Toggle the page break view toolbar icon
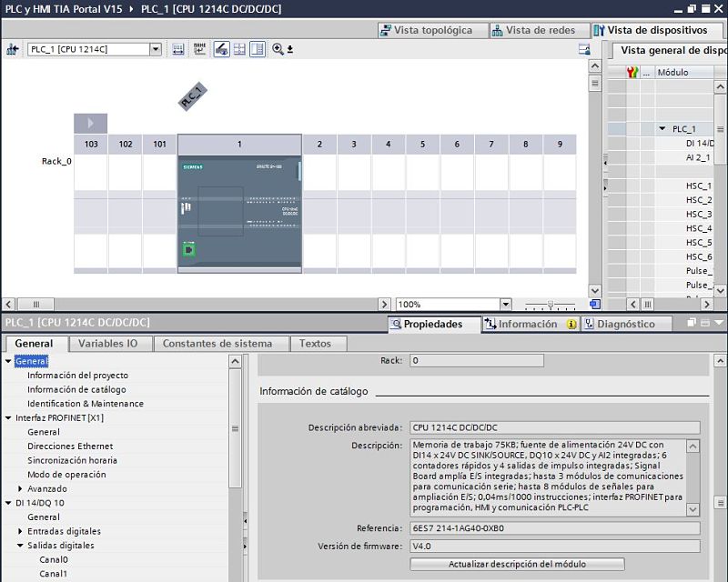Screen dimensions: 728x582 (258, 49)
